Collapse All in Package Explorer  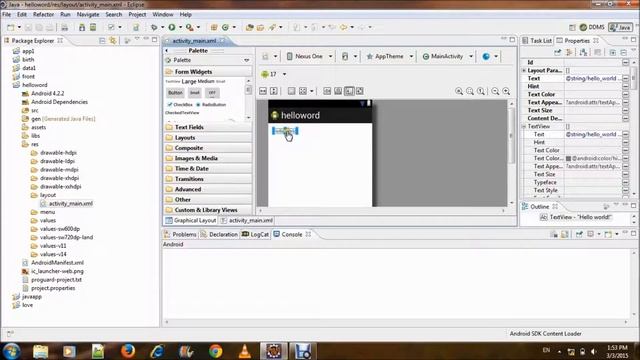[x=102, y=40]
